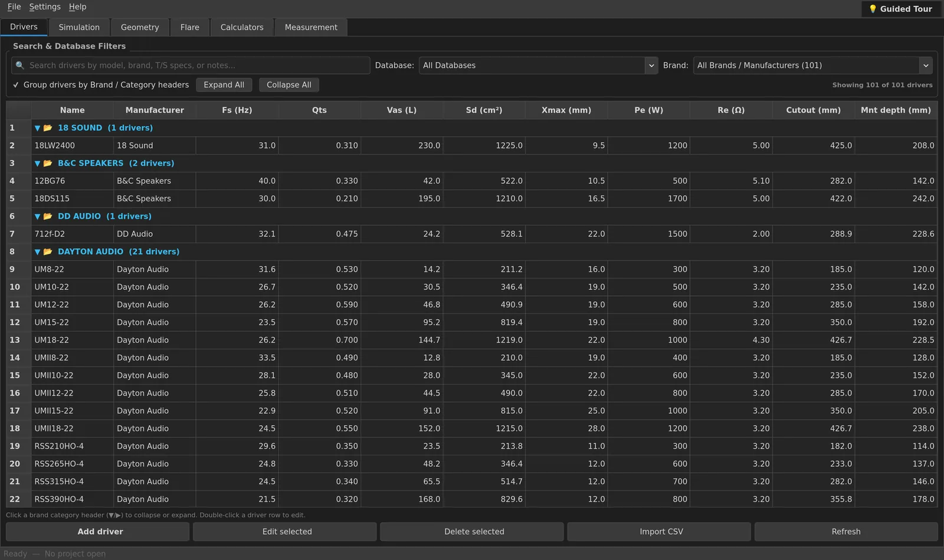Open the Help menu

(x=77, y=7)
